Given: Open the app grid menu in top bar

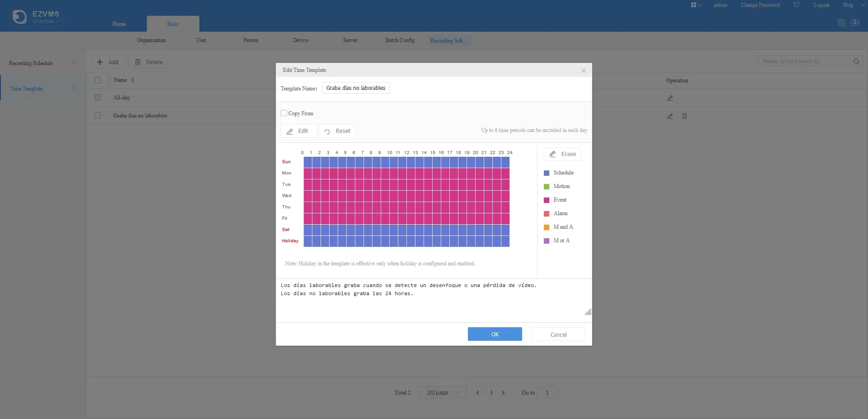Looking at the screenshot, I should (696, 5).
